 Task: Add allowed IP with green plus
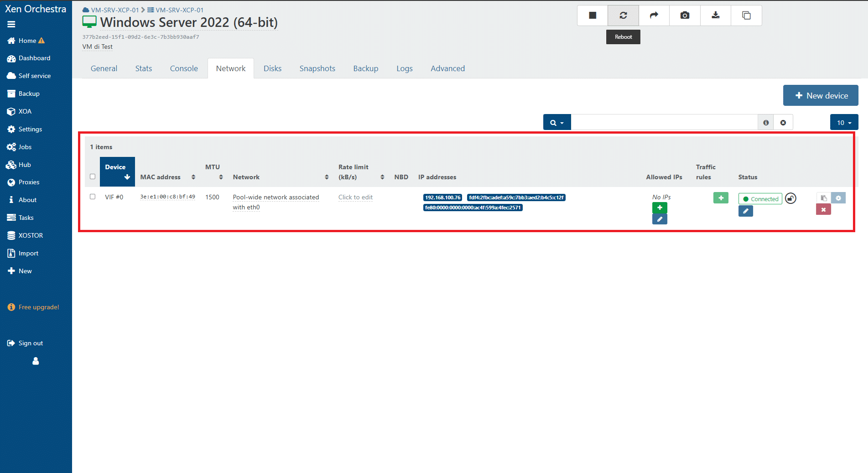pos(660,208)
